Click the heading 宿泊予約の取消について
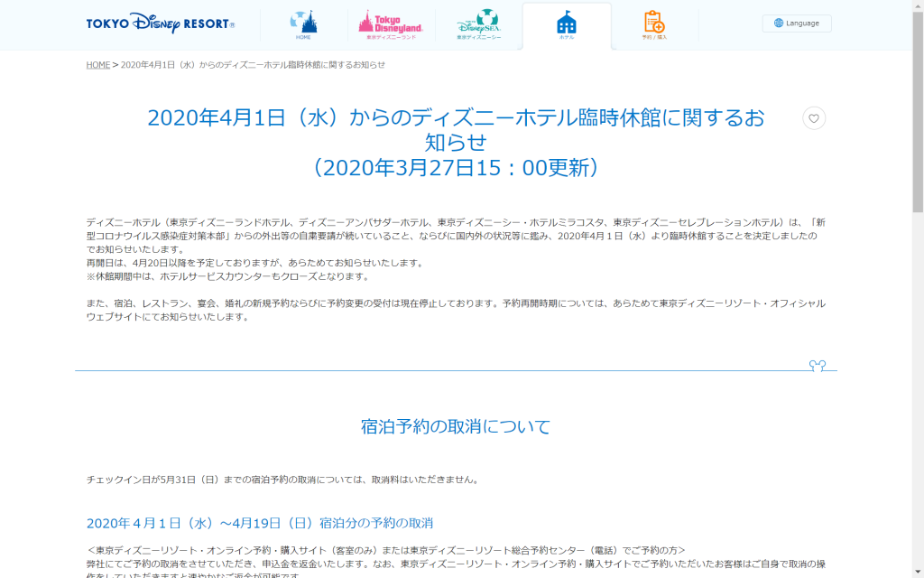 [x=456, y=426]
